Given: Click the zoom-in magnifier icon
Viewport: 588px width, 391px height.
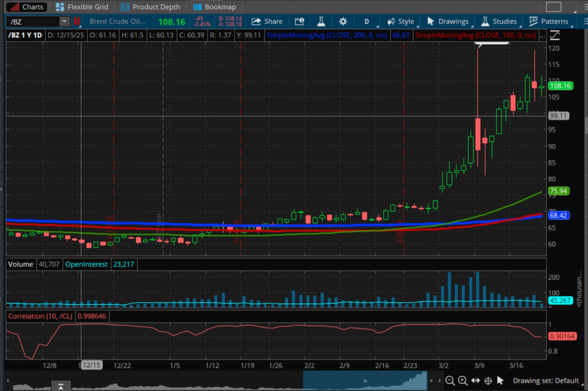Looking at the screenshot, I should pyautogui.click(x=462, y=381).
